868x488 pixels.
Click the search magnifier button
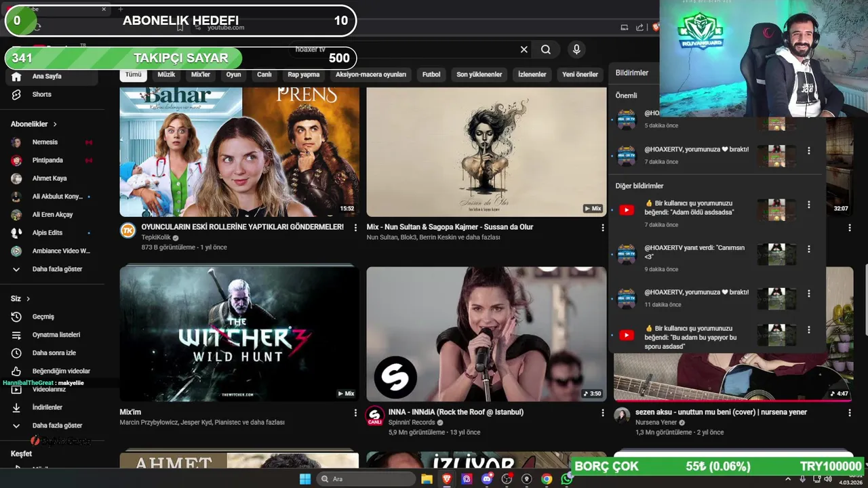click(546, 49)
